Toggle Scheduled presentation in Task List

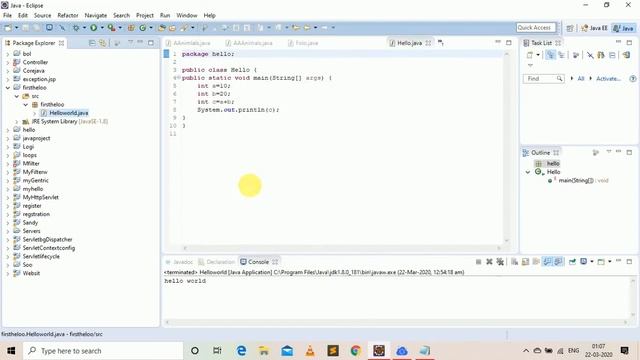coord(562,55)
